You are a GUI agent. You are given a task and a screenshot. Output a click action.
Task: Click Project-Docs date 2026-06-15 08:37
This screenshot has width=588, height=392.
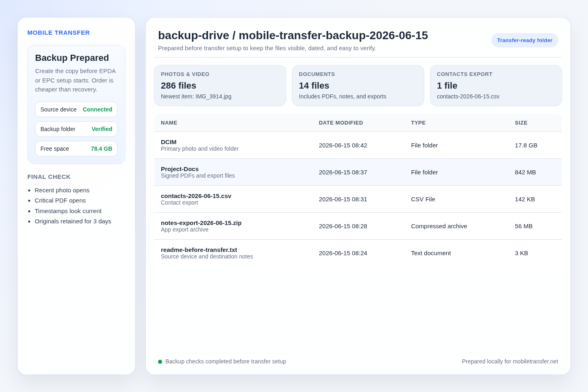point(343,172)
